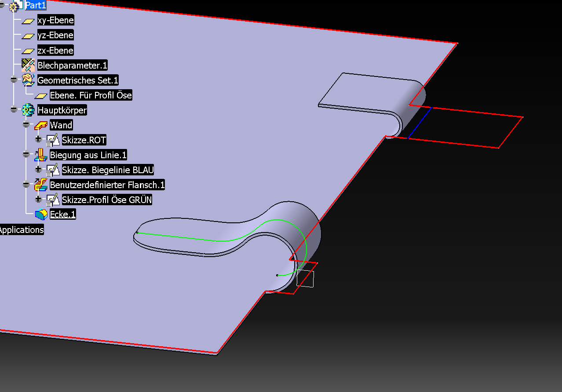Select the yz-Ebene label
Screen dimensions: 562x392
55,35
